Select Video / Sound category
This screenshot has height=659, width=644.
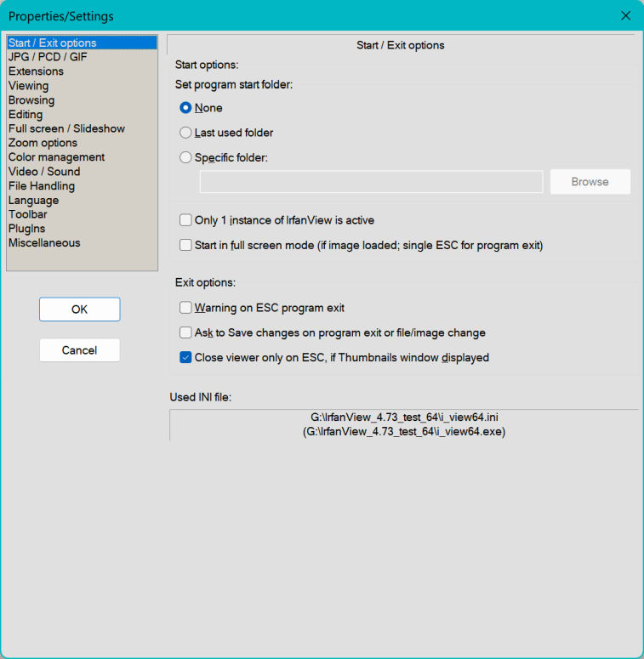pyautogui.click(x=44, y=172)
